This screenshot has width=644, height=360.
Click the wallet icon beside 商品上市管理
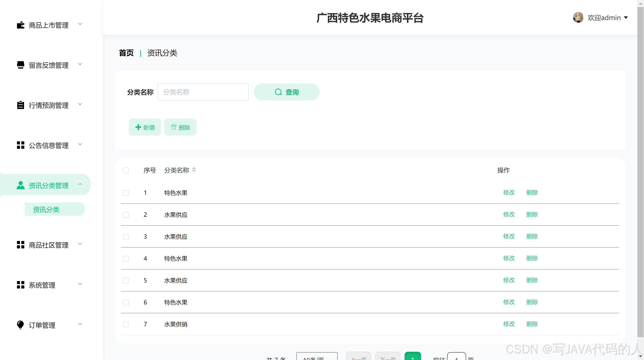pos(20,25)
